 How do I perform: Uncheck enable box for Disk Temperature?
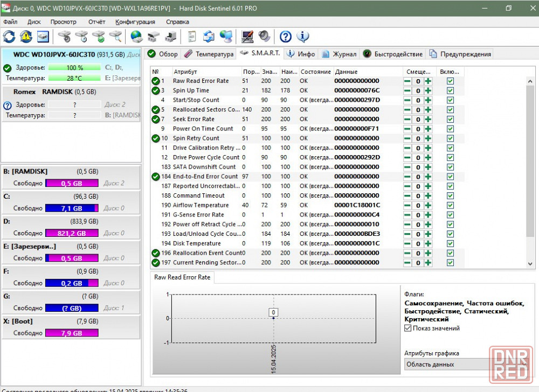click(450, 243)
